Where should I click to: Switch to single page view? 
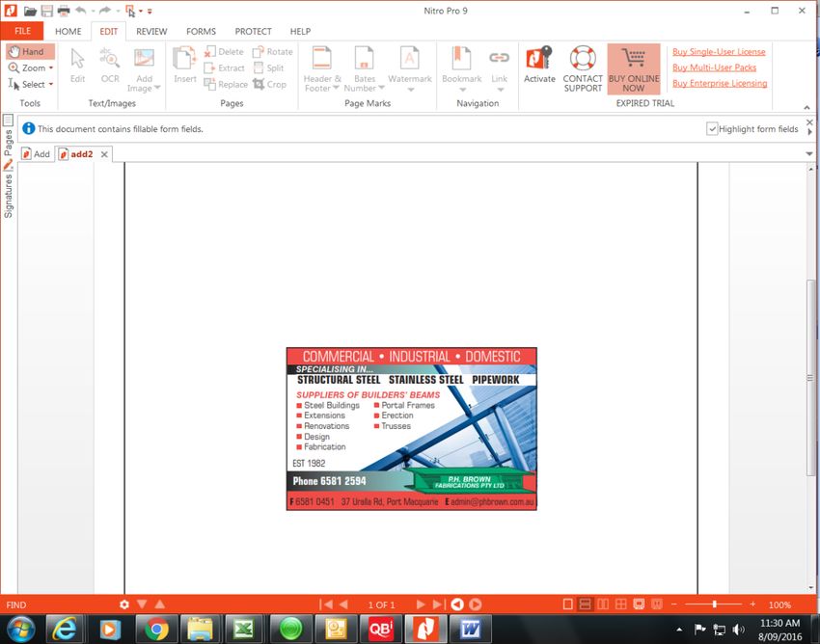pos(567,604)
